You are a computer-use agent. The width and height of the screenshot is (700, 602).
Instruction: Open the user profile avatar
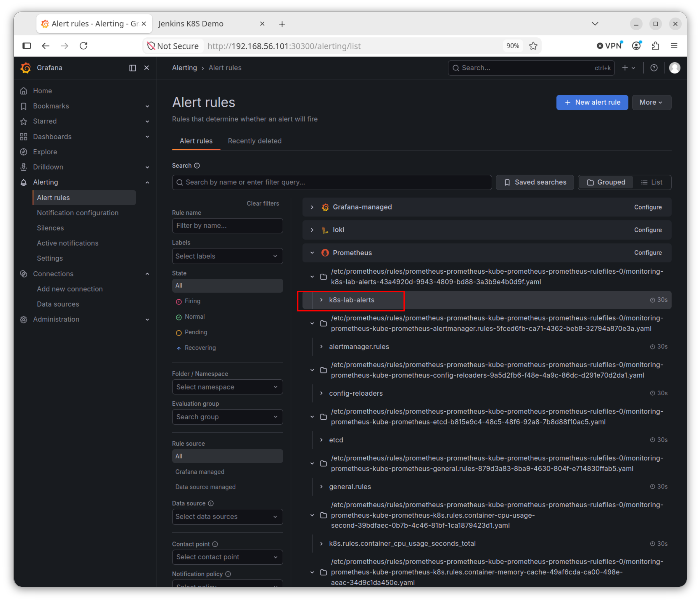point(675,68)
